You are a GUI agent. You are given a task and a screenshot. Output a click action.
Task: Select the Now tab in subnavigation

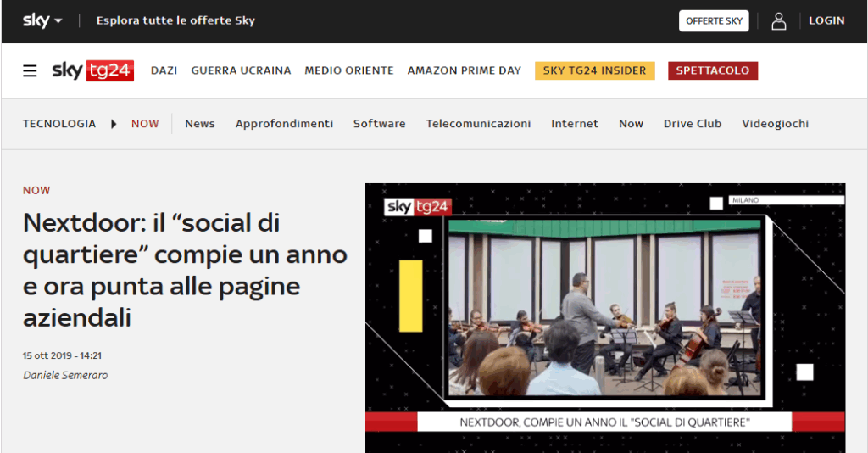click(631, 124)
